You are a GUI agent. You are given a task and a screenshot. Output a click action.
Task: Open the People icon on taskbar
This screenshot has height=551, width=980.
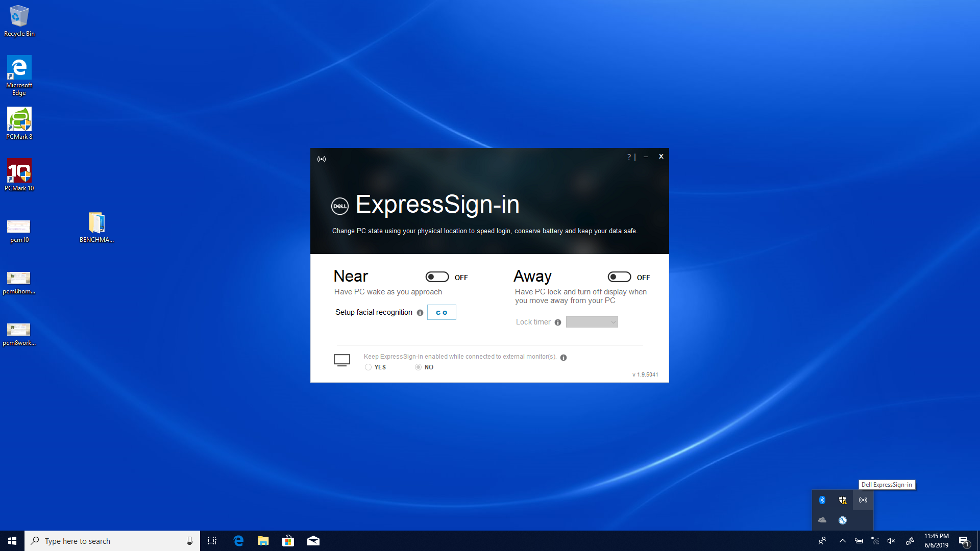click(x=822, y=541)
